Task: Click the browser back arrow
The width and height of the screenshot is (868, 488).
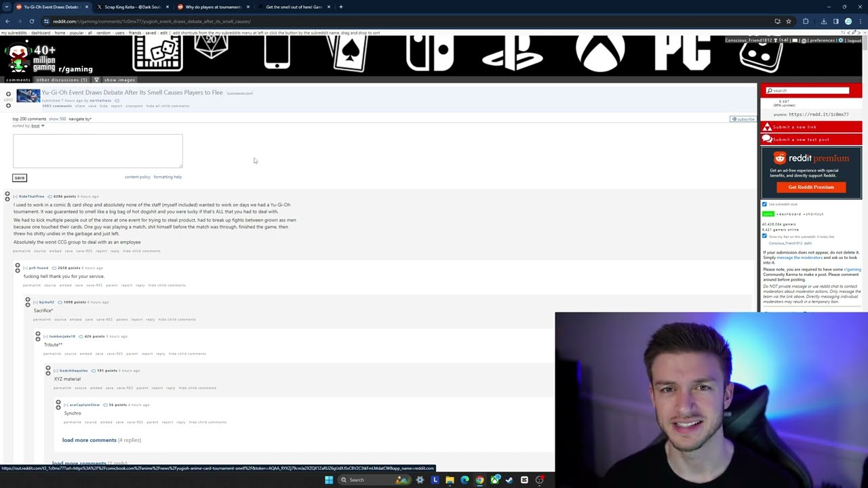Action: tap(7, 21)
